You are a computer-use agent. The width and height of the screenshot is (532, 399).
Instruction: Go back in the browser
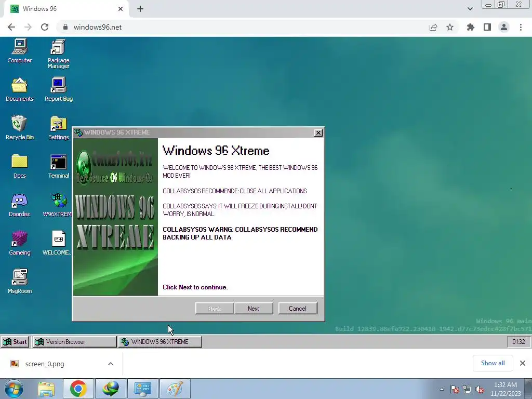(11, 27)
